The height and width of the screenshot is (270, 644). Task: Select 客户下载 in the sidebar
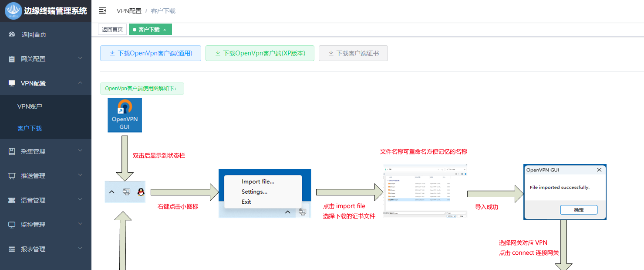point(30,128)
